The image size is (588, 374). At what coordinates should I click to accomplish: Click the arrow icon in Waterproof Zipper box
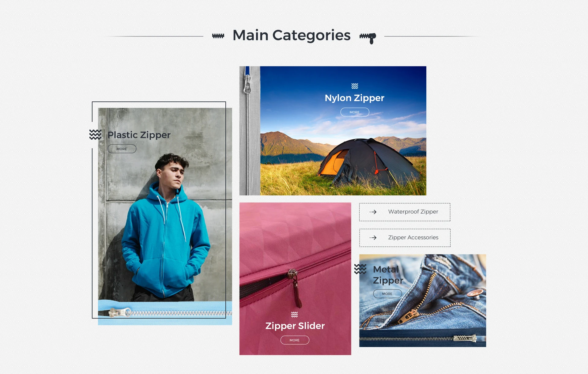coord(373,212)
